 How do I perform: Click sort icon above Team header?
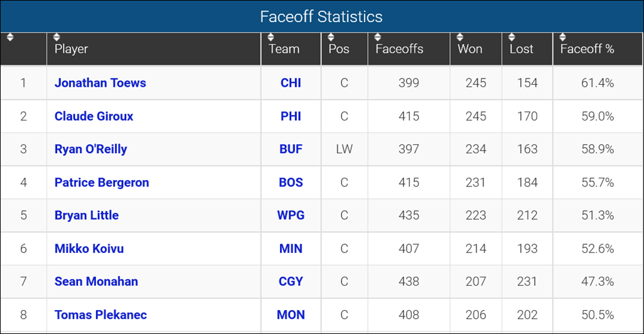(x=271, y=37)
